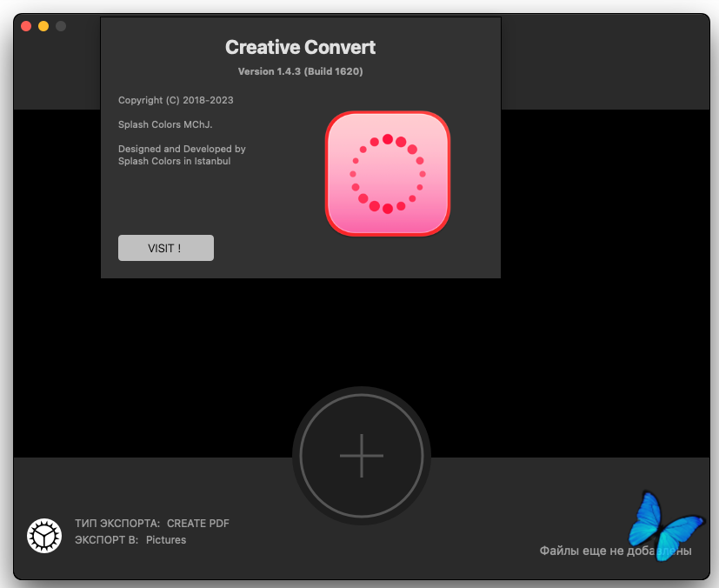719x588 pixels.
Task: Click the Designed and Developed by line
Action: pos(182,149)
